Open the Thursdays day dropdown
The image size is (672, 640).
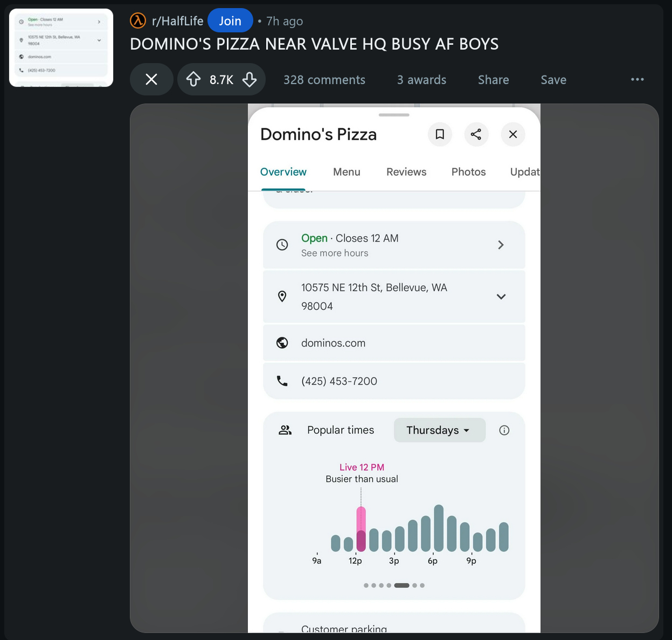tap(439, 430)
